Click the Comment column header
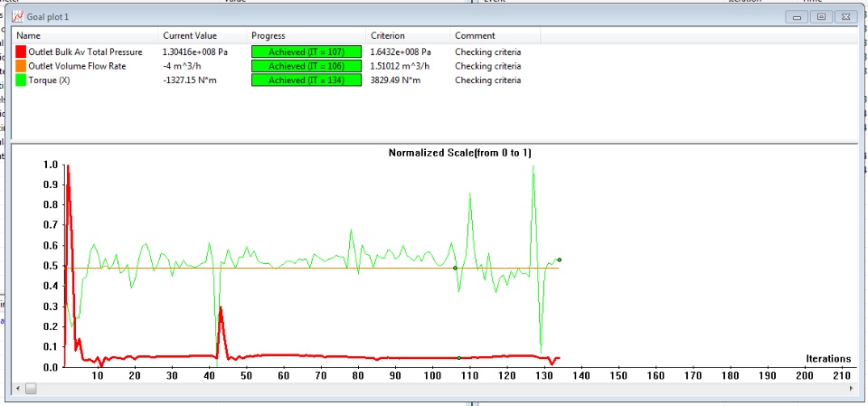Viewport: 868px width, 406px height. (495, 35)
